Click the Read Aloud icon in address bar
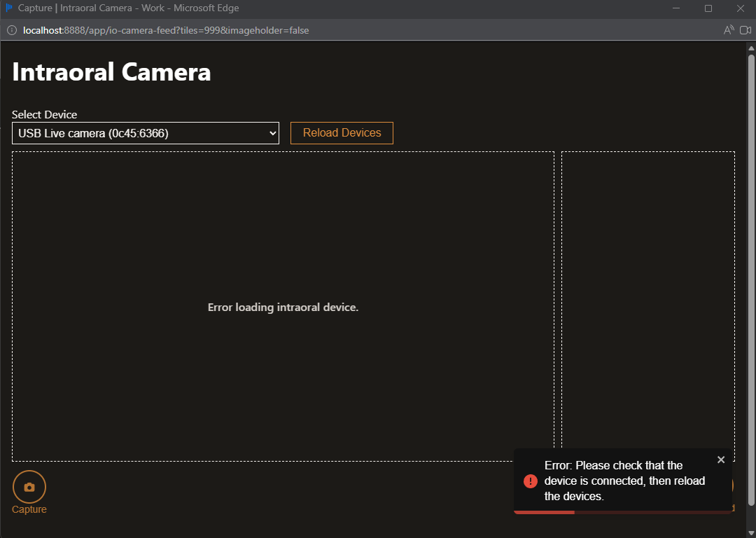 click(729, 30)
